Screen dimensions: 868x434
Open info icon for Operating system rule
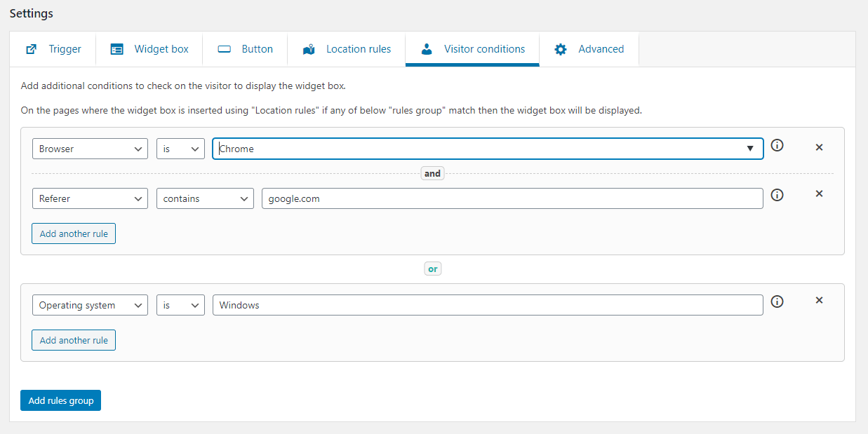tap(777, 301)
